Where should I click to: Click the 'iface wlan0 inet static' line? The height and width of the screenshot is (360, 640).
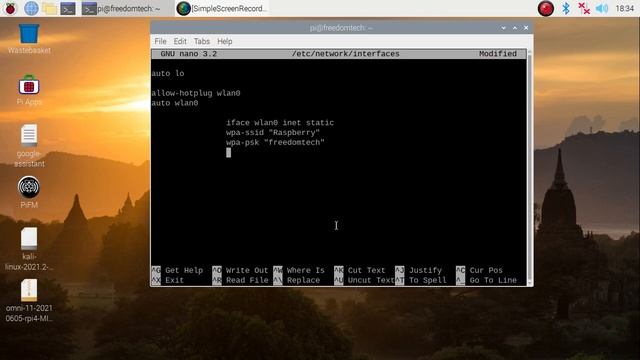click(280, 122)
